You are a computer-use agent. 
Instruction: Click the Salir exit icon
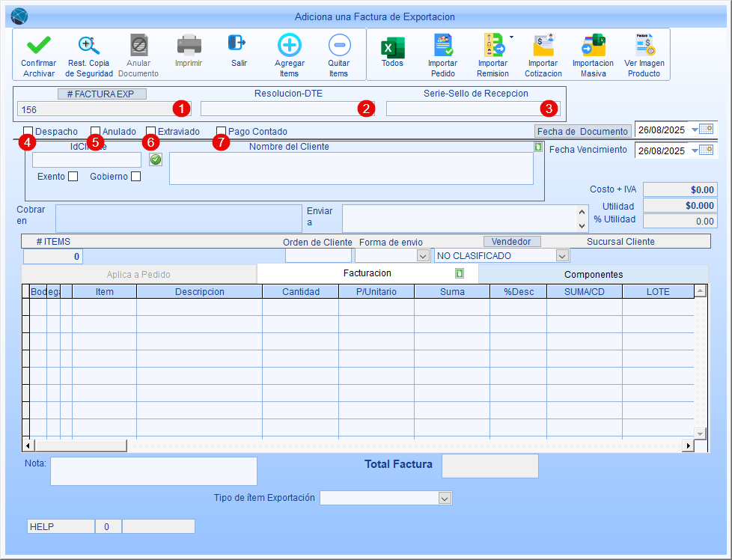click(238, 43)
